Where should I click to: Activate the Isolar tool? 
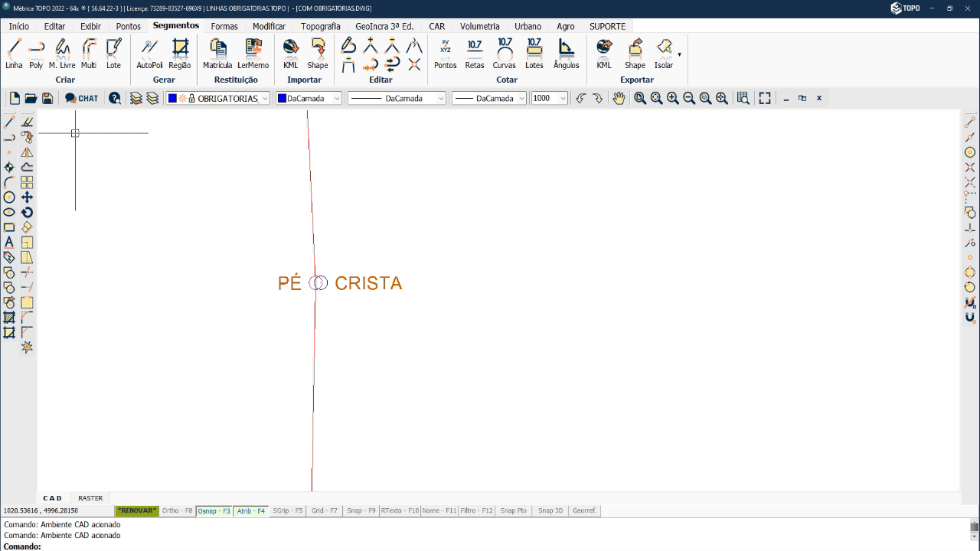tap(662, 54)
